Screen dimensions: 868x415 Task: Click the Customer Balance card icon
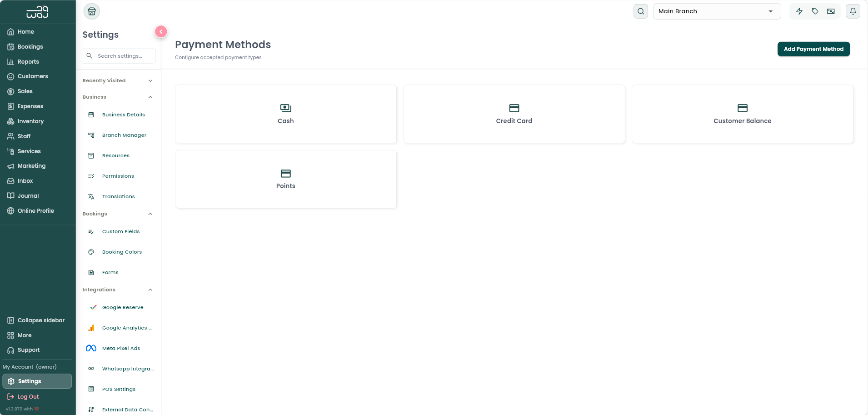[x=743, y=108]
